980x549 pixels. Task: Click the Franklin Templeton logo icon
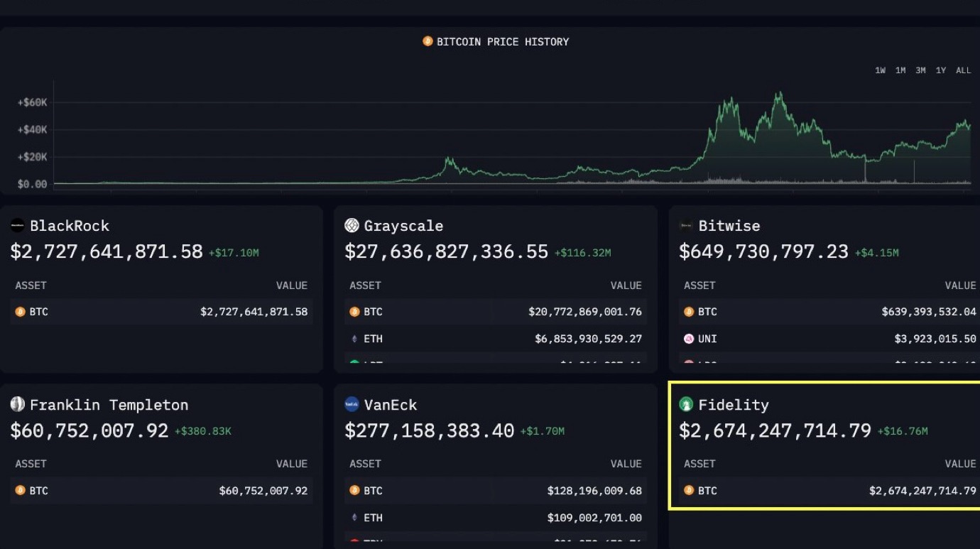(x=18, y=405)
